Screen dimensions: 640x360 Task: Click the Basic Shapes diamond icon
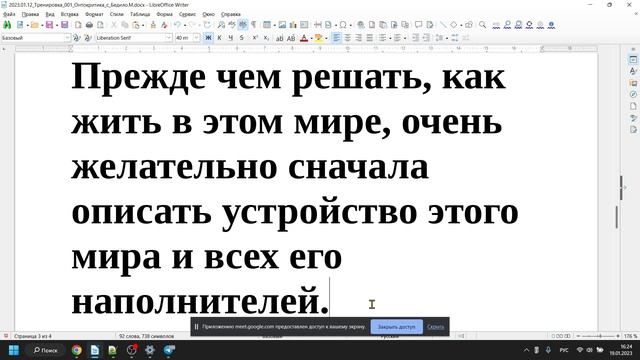click(453, 25)
